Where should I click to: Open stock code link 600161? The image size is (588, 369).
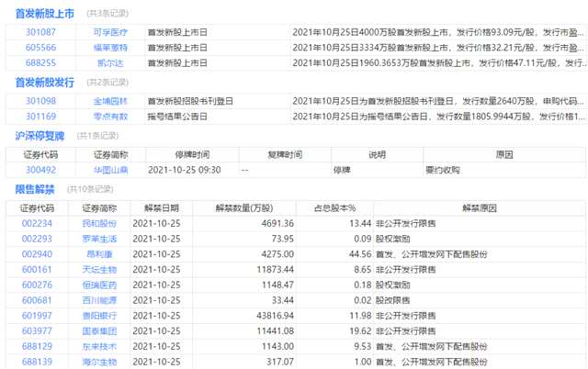pos(37,270)
